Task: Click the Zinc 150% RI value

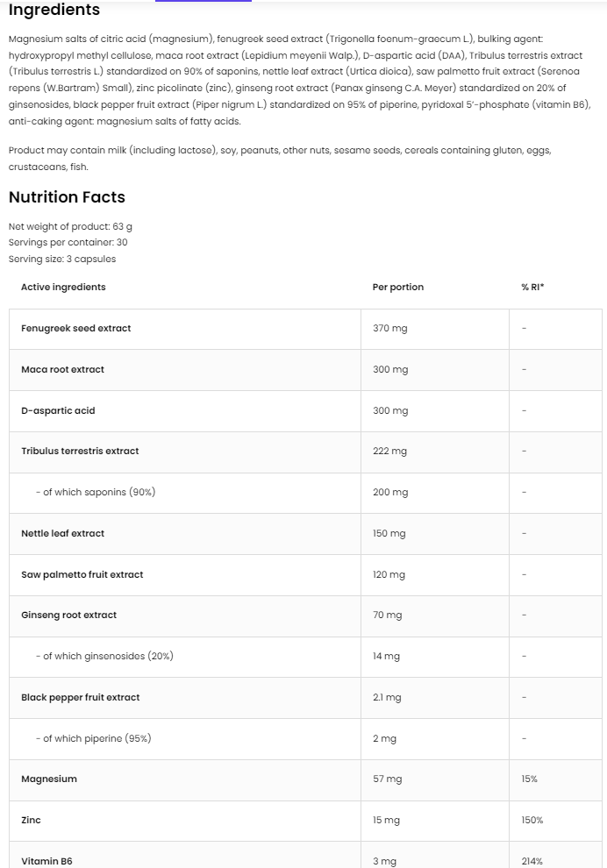Action: point(532,821)
